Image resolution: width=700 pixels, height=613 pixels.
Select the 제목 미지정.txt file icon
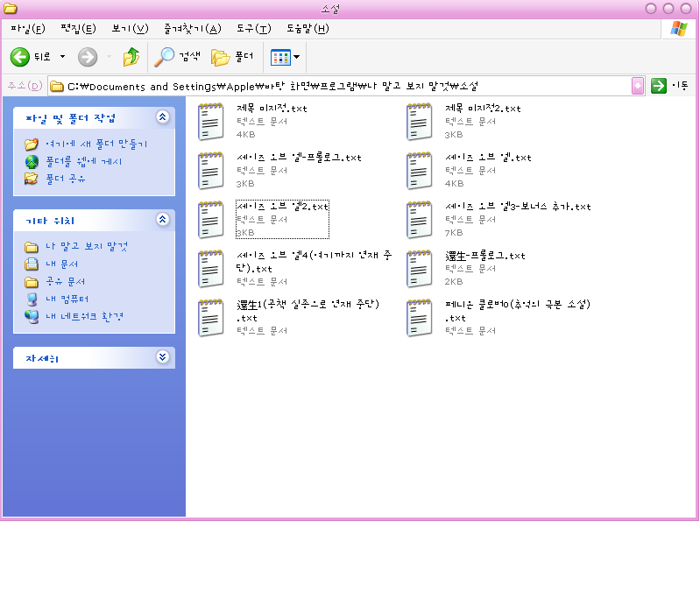click(211, 122)
